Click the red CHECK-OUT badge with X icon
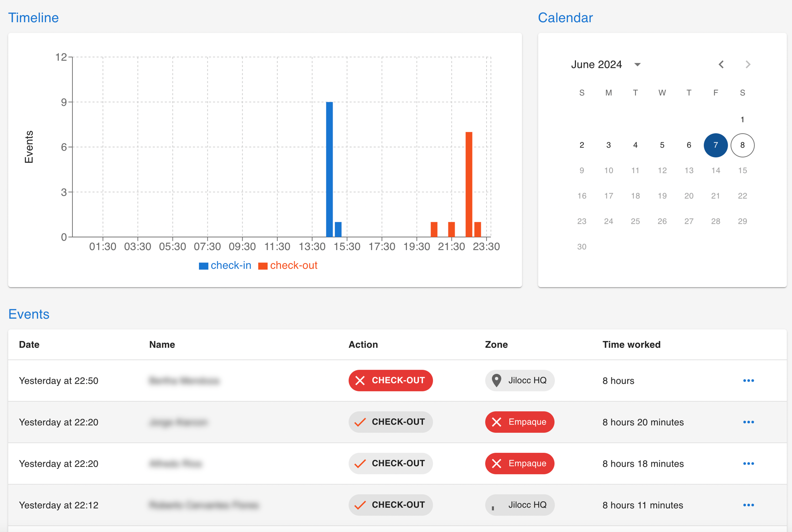This screenshot has width=792, height=532. (390, 380)
